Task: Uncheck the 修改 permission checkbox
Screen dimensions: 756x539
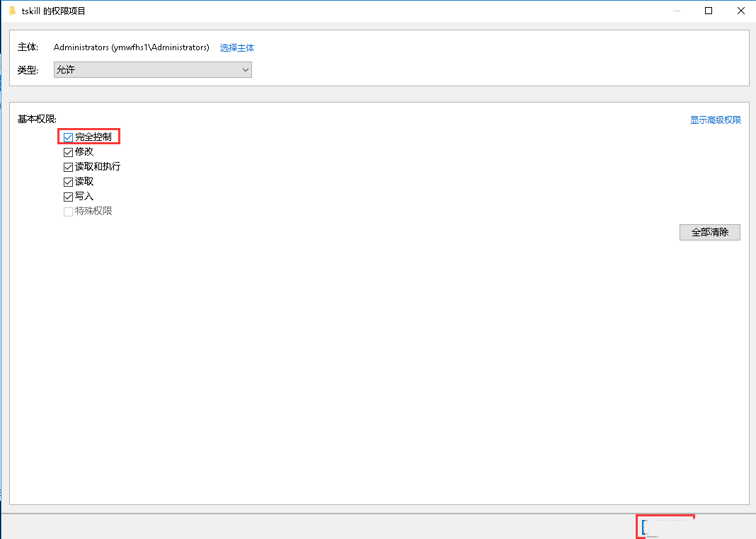Action: 68,152
